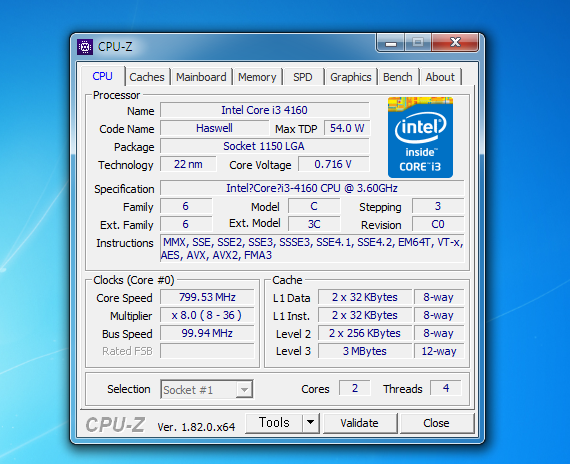Screen dimensions: 570x464
Task: Open the Mainboard tab
Action: point(201,77)
